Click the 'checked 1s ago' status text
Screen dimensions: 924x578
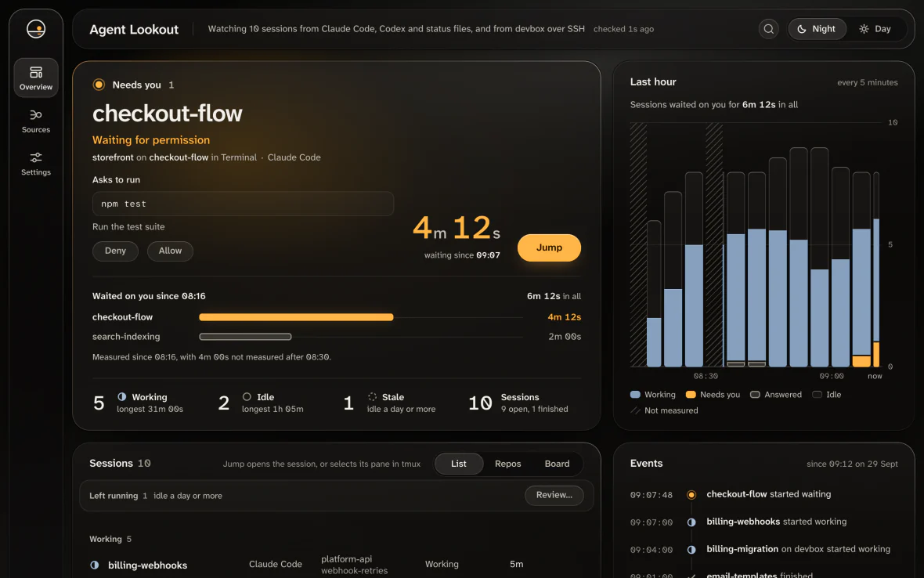[623, 29]
